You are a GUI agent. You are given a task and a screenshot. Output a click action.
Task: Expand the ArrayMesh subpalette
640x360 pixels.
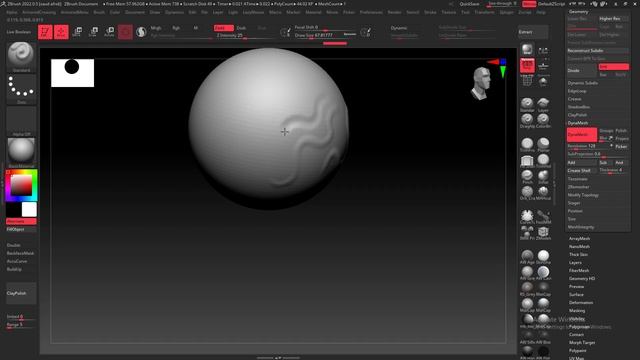(x=580, y=238)
